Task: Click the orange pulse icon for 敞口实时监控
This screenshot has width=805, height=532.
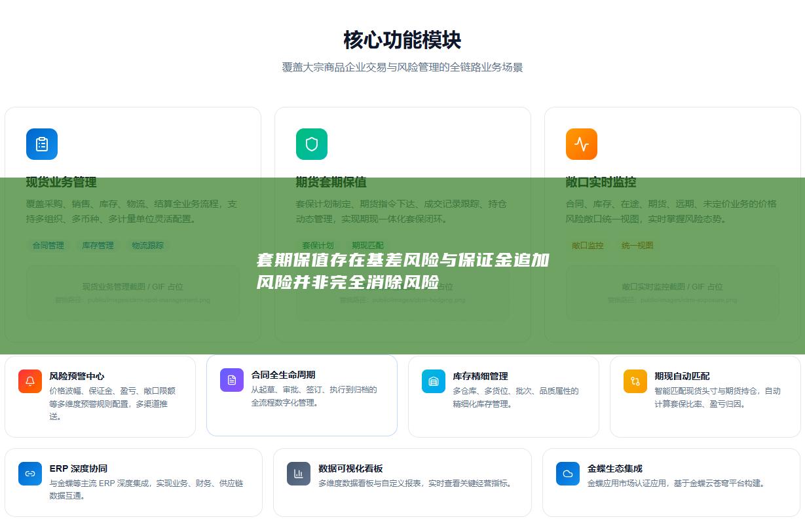Action: [x=582, y=144]
